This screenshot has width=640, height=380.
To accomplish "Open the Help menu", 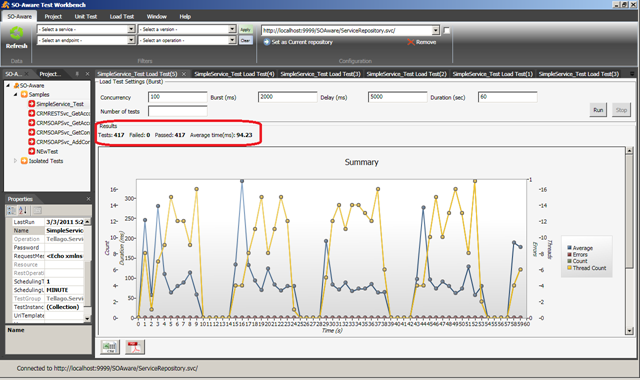I will pyautogui.click(x=185, y=17).
